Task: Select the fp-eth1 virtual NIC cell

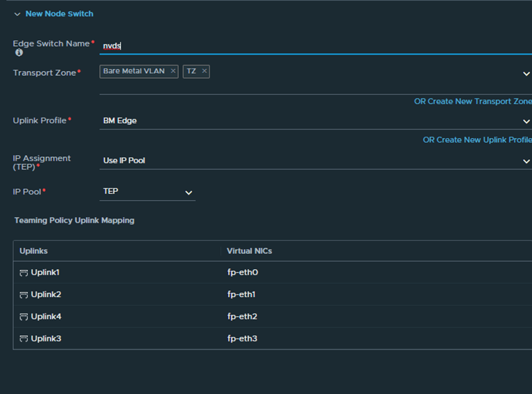Action: pos(242,294)
